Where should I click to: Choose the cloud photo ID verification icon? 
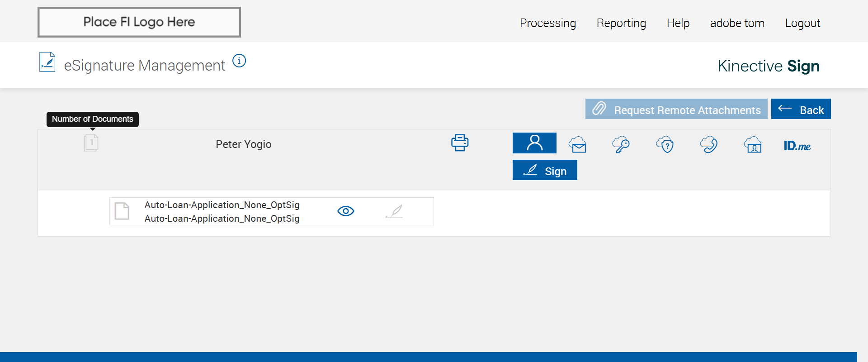(753, 145)
